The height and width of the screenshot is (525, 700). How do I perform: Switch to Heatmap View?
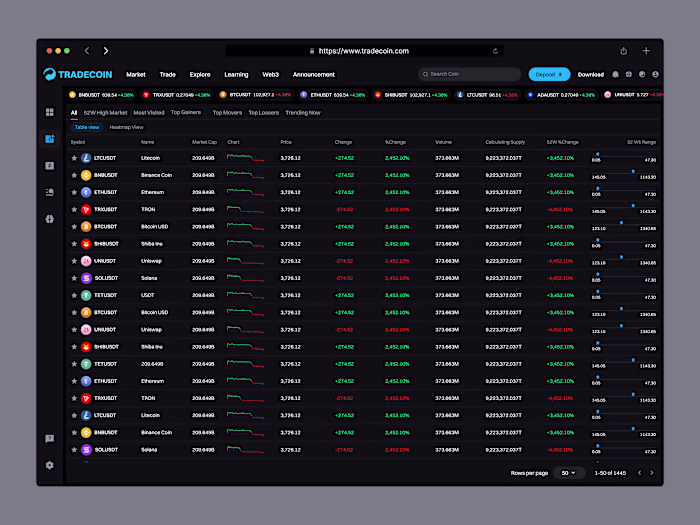[x=126, y=127]
